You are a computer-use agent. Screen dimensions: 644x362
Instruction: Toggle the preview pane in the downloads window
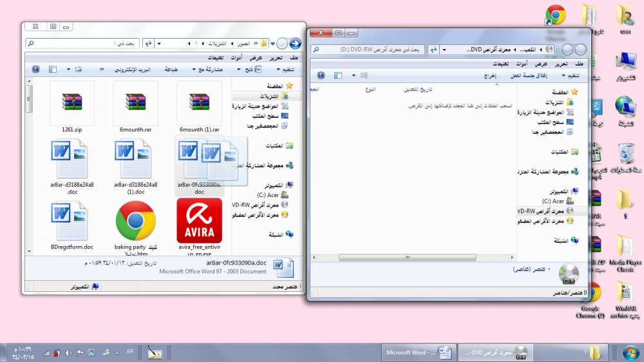[52, 69]
